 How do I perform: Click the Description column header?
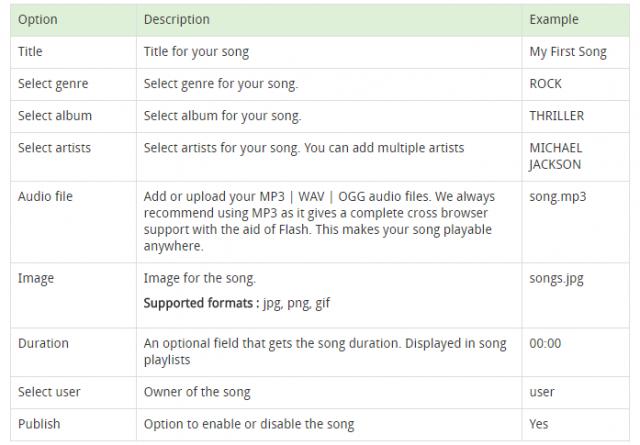coord(176,20)
